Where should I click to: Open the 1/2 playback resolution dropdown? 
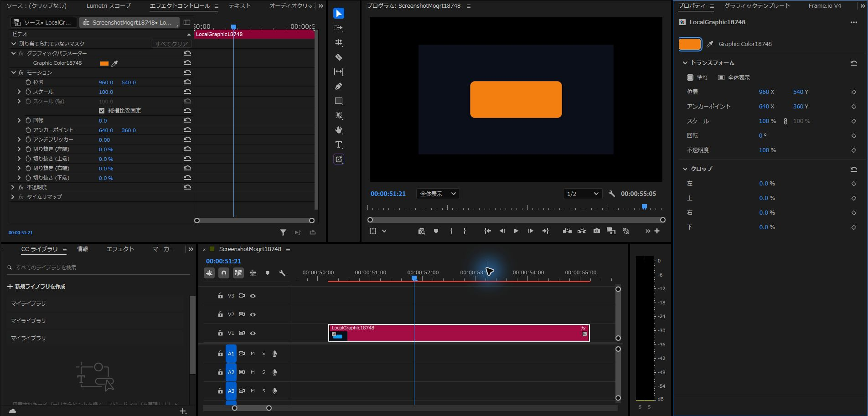pyautogui.click(x=583, y=194)
